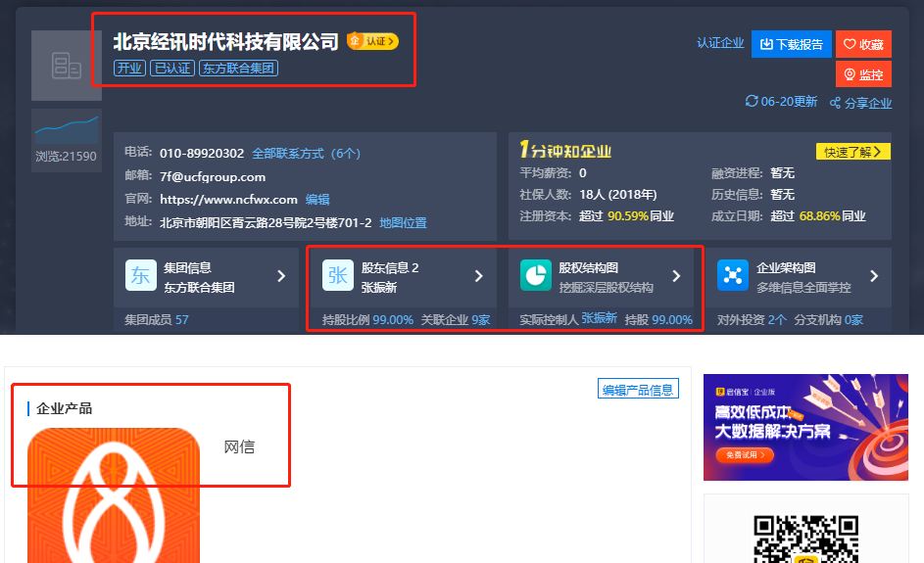Open 全部联系方式 (6个) link

click(x=306, y=154)
